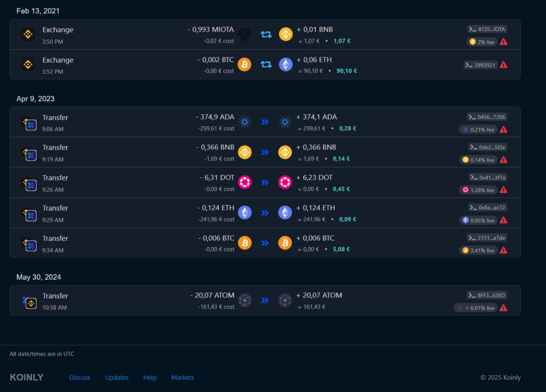546x392 pixels.
Task: Click the Bitcoin icon on the 3:52 PM exchange
Action: [245, 64]
